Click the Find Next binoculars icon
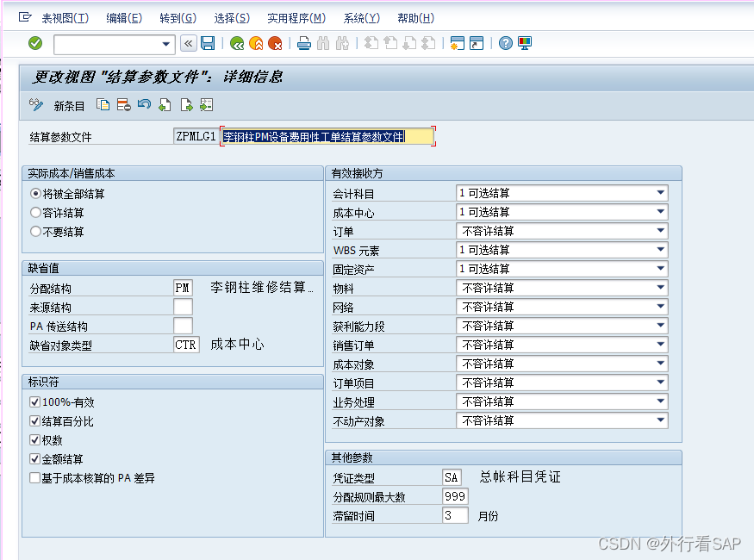754x560 pixels. (342, 44)
